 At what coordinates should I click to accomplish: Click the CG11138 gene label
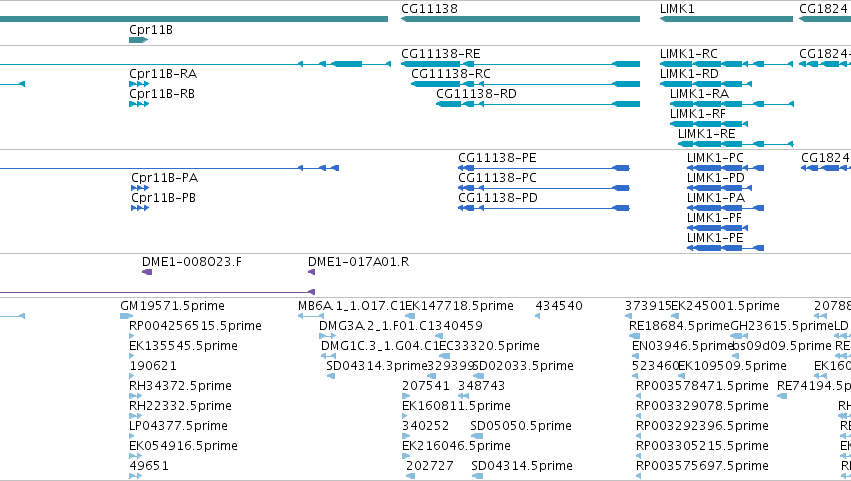429,9
